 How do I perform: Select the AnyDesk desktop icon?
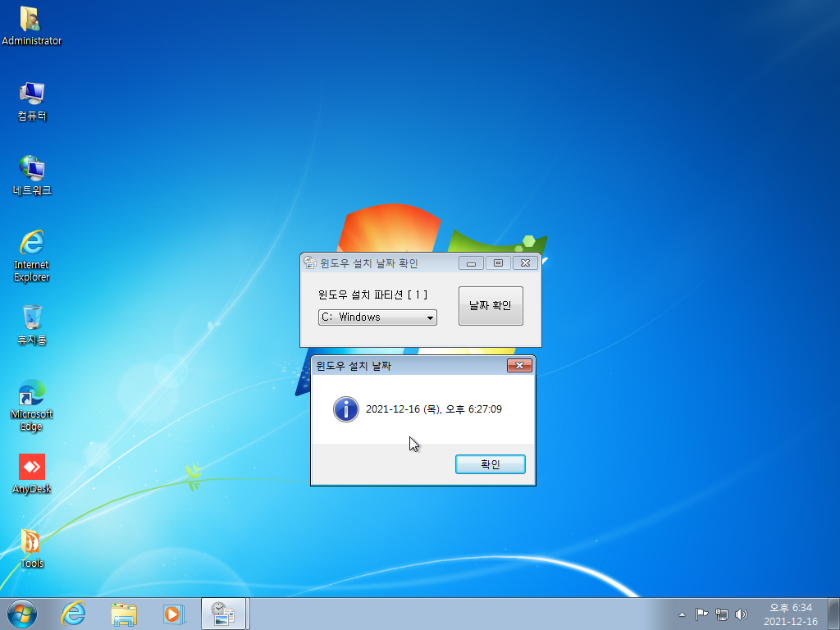[32, 474]
